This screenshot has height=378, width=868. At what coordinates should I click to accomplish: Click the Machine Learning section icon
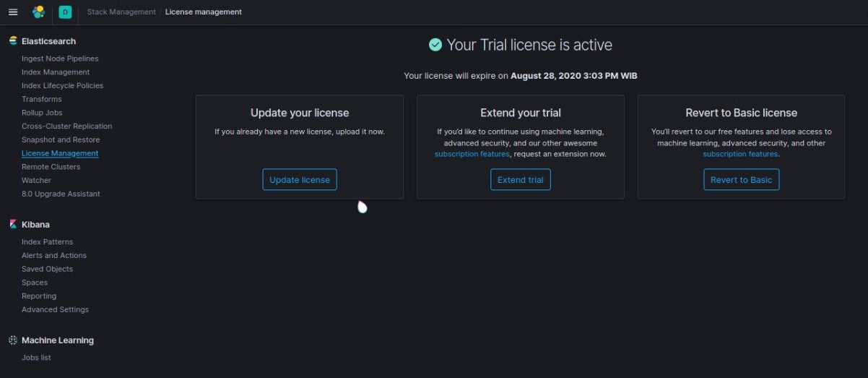click(x=13, y=340)
